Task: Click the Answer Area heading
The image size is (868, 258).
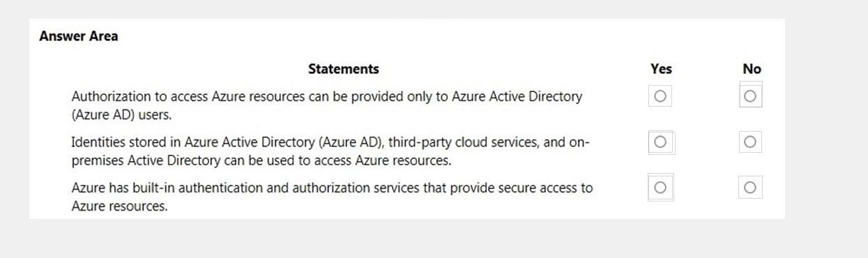Action: [x=79, y=37]
